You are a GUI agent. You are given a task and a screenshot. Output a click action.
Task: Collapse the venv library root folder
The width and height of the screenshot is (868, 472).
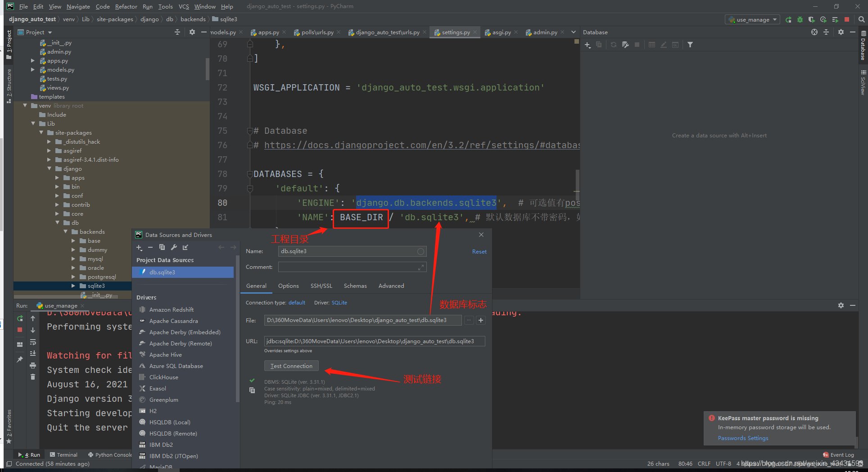click(25, 106)
